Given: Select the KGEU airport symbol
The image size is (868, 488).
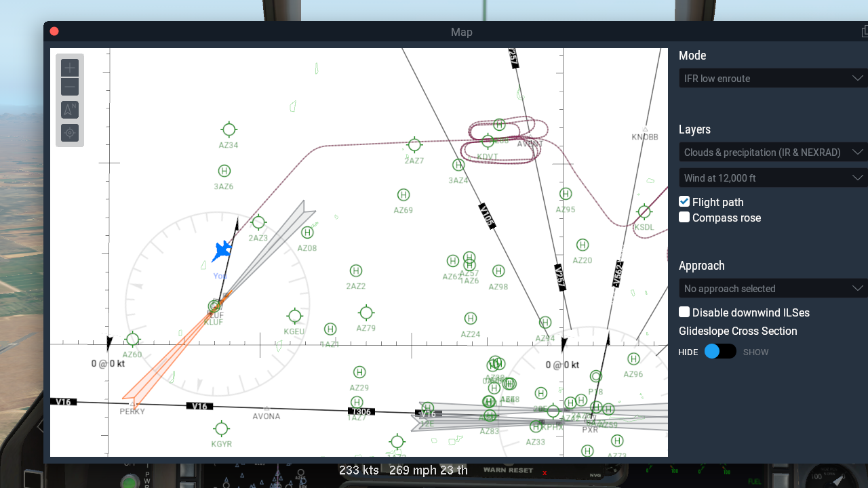Looking at the screenshot, I should pyautogui.click(x=294, y=316).
